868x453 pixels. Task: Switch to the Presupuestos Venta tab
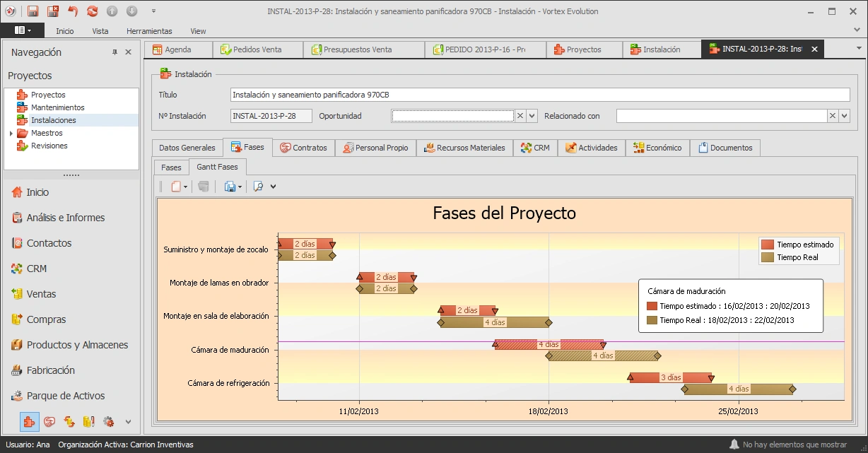[364, 49]
